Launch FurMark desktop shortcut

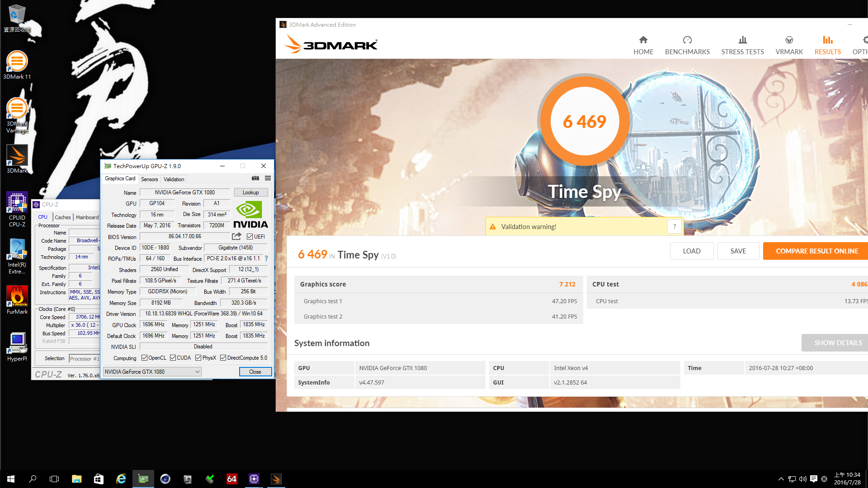(17, 300)
